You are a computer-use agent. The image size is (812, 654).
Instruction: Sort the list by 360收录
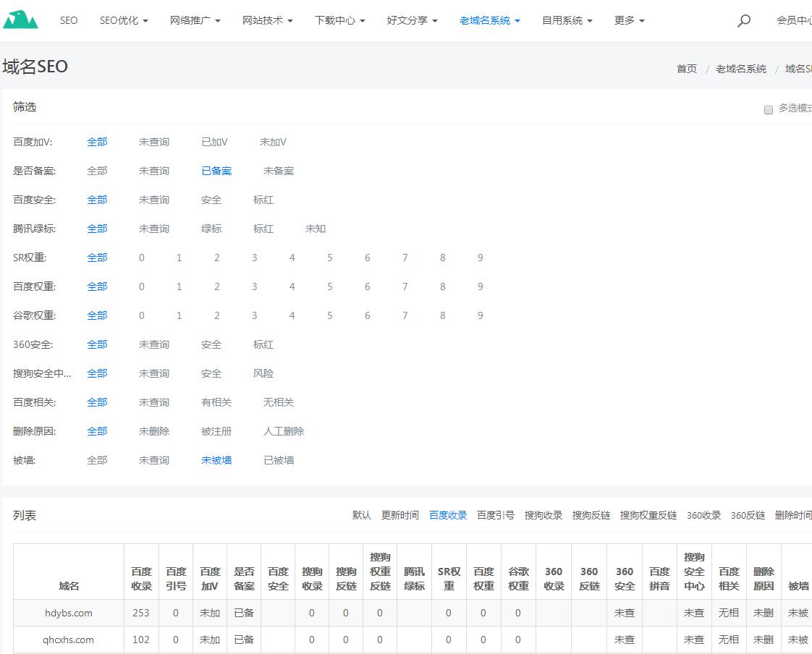[x=702, y=515]
